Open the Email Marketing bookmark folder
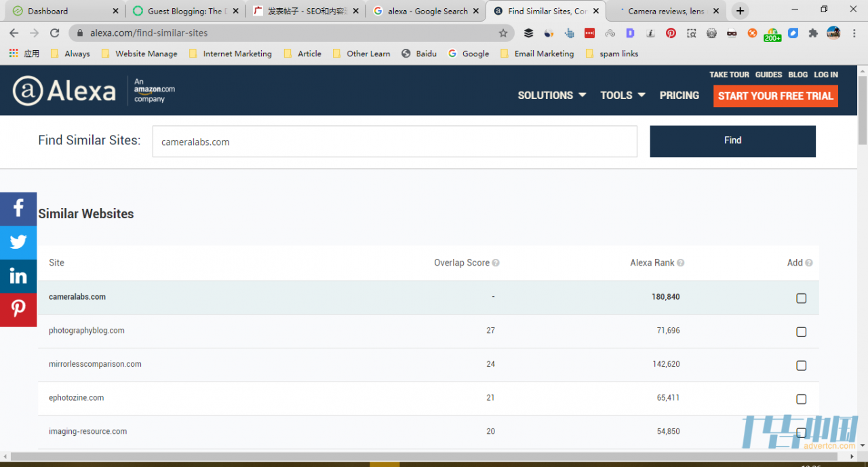 (537, 54)
